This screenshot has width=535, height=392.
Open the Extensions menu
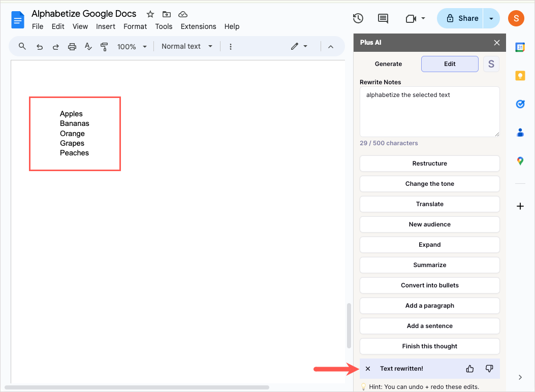tap(198, 26)
